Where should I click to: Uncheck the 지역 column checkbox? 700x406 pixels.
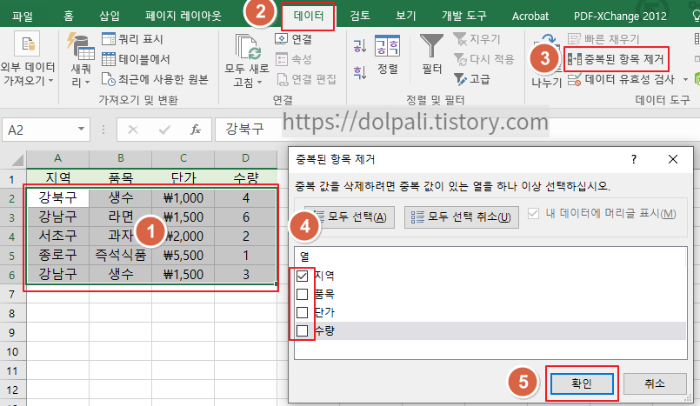(x=302, y=276)
